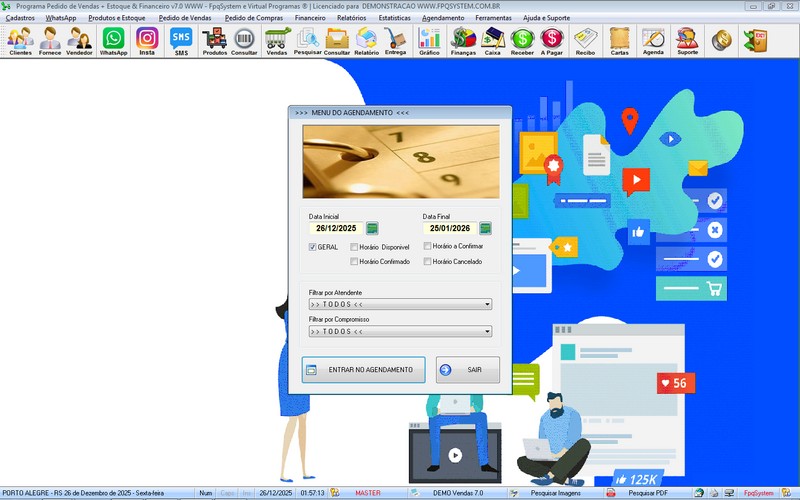This screenshot has height=500, width=800.
Task: Open the barcode Consultar icon
Action: (244, 41)
